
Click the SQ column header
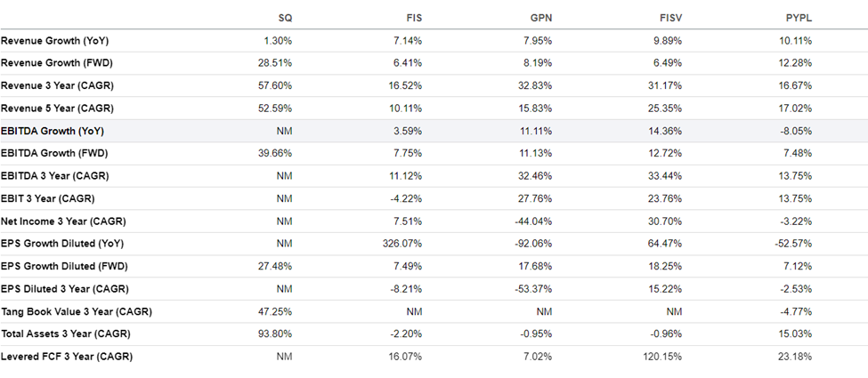click(285, 19)
